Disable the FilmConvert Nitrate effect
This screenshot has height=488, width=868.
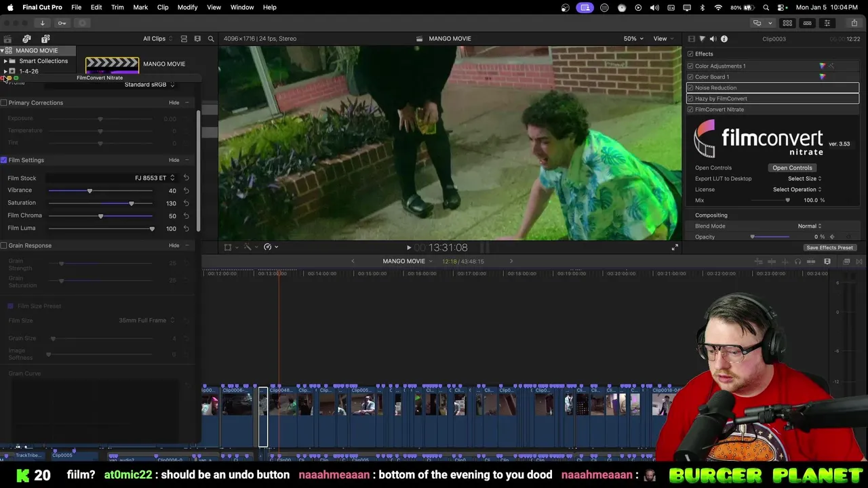pyautogui.click(x=690, y=109)
